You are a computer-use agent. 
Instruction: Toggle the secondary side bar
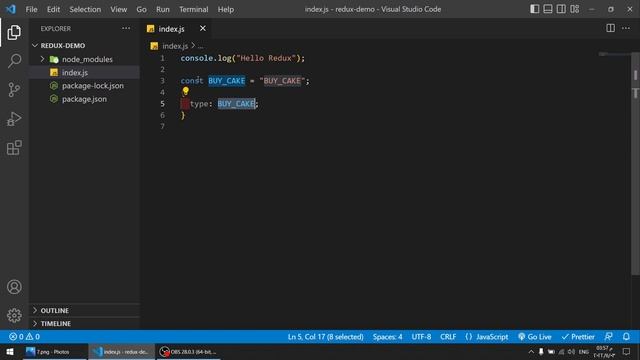coord(561,9)
